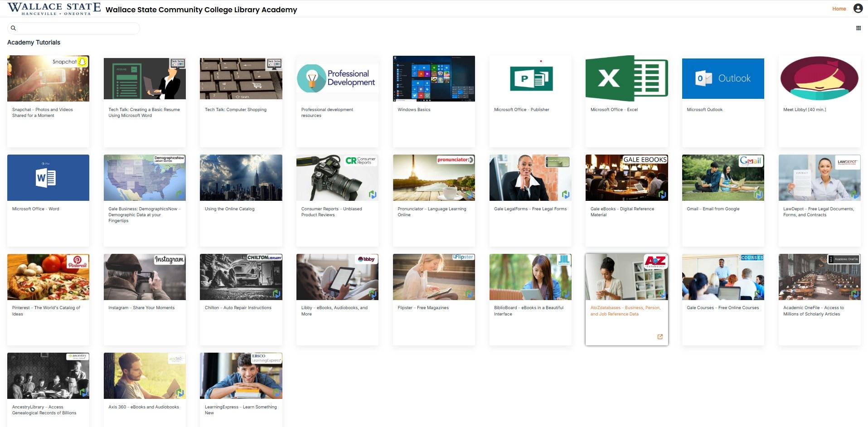Screen dimensions: 868x427
Task: Open the Gale eBooks thumbnail
Action: point(627,178)
